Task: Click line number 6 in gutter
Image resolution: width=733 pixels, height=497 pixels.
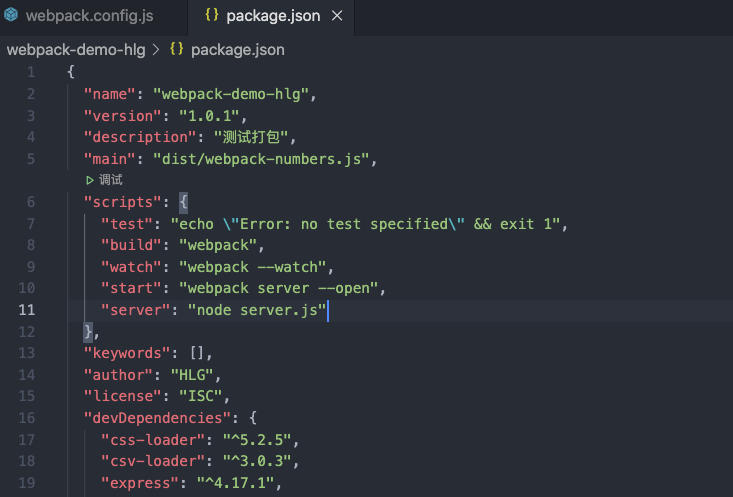Action: (x=31, y=202)
